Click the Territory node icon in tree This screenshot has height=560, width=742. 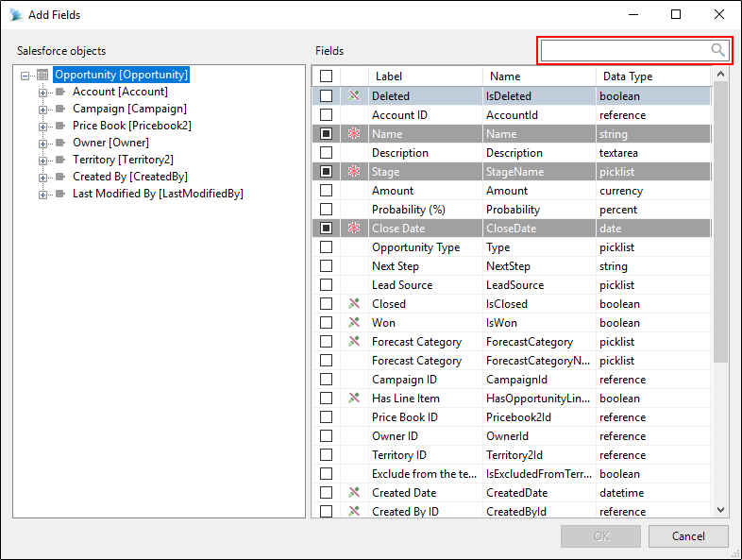click(x=60, y=160)
